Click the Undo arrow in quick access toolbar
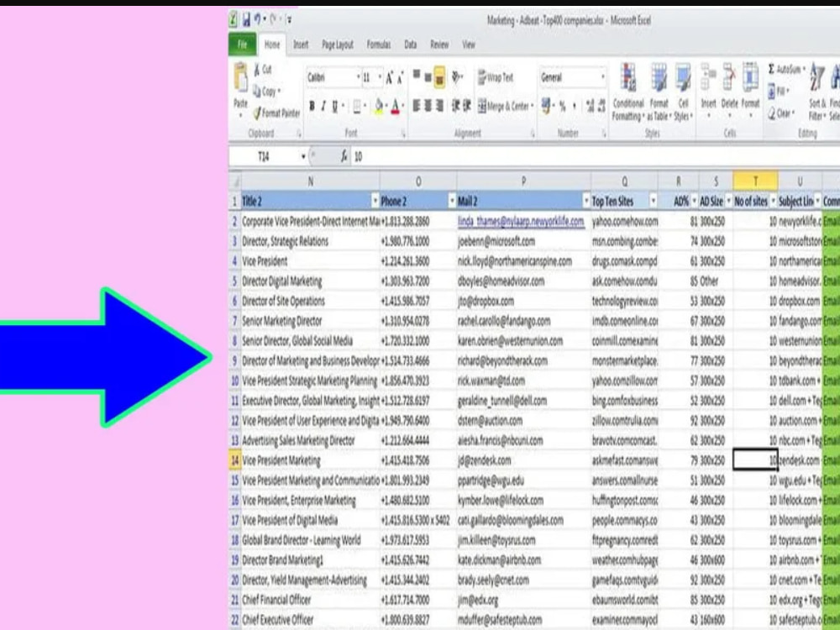The width and height of the screenshot is (840, 630). (x=258, y=20)
